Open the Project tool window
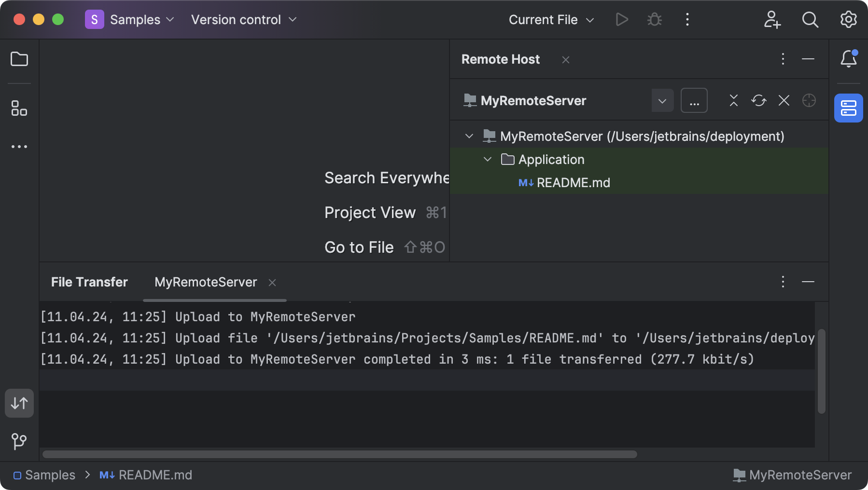 pos(19,59)
